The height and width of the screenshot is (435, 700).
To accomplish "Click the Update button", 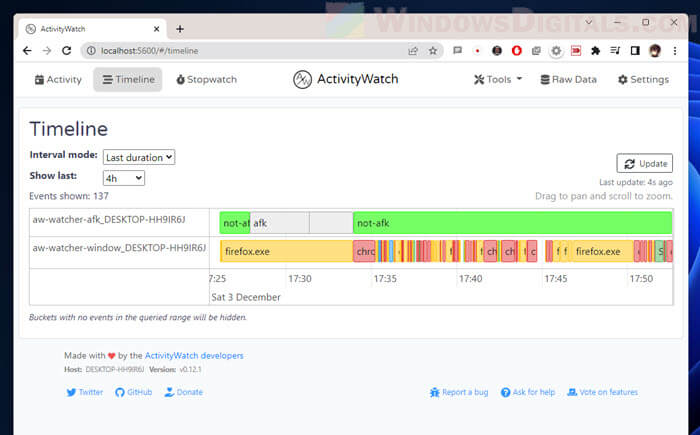I will 645,163.
